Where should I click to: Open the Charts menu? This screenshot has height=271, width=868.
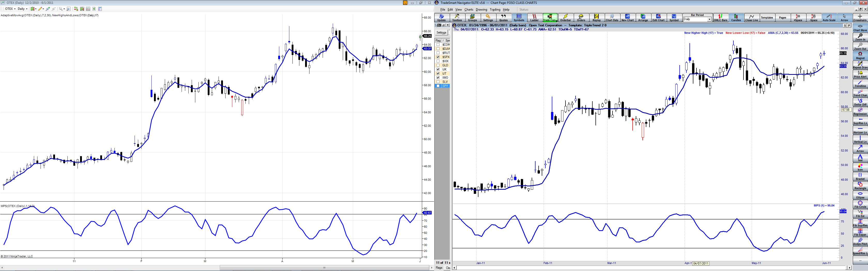point(469,10)
